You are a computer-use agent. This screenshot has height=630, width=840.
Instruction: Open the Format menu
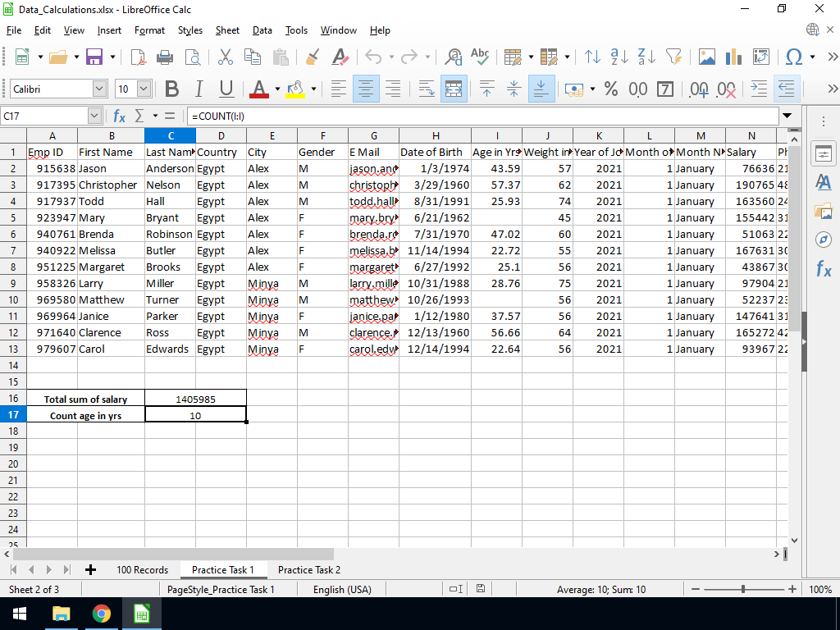[149, 30]
